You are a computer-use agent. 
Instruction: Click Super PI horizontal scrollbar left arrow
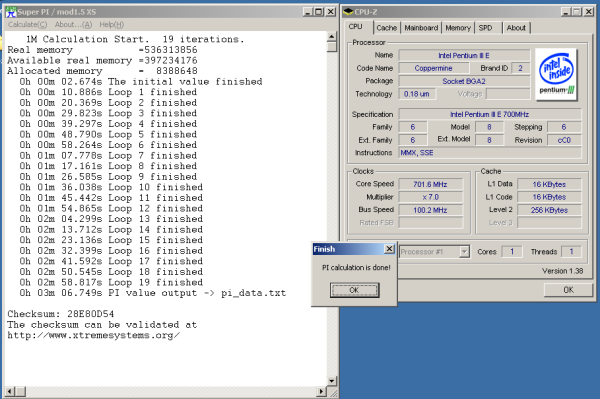pos(10,391)
